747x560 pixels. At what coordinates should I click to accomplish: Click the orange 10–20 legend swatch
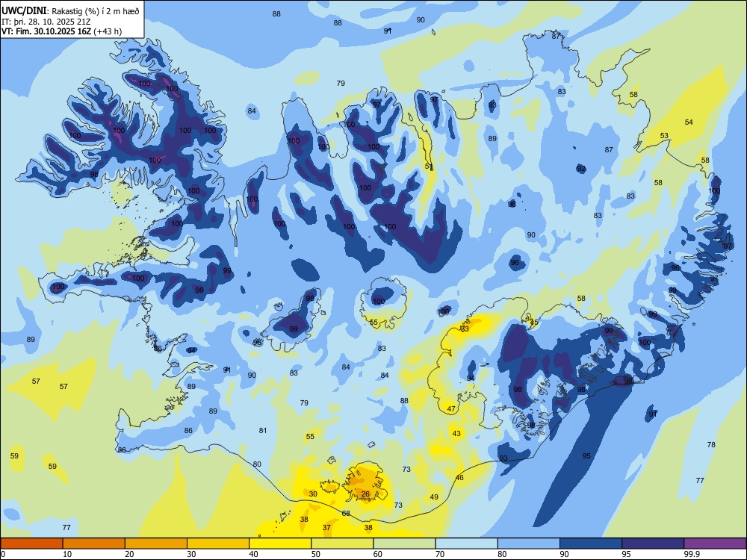click(94, 544)
